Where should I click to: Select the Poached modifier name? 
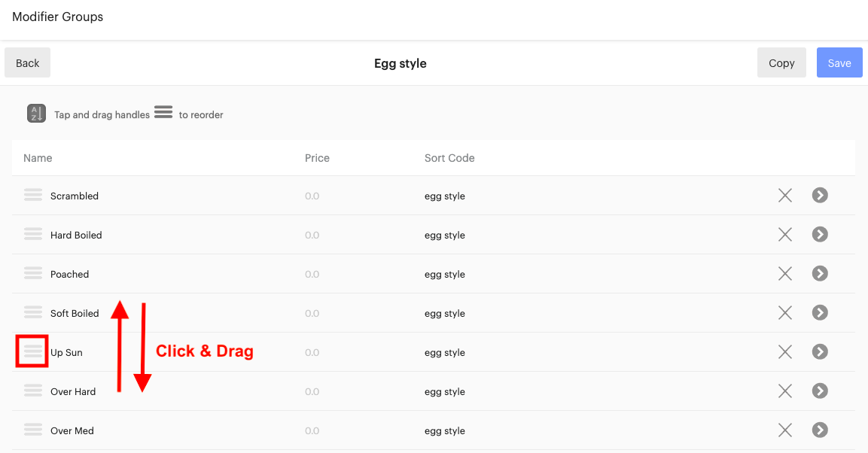pos(70,275)
